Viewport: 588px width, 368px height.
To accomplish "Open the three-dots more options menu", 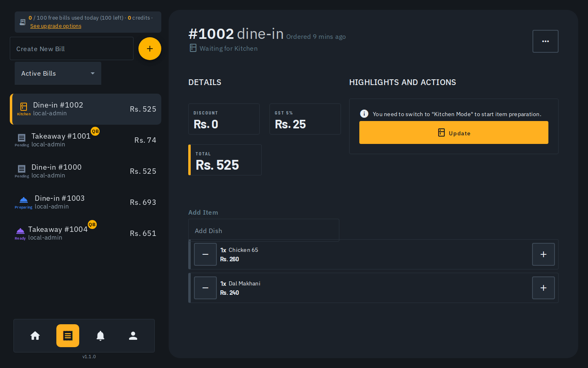I will pos(546,41).
